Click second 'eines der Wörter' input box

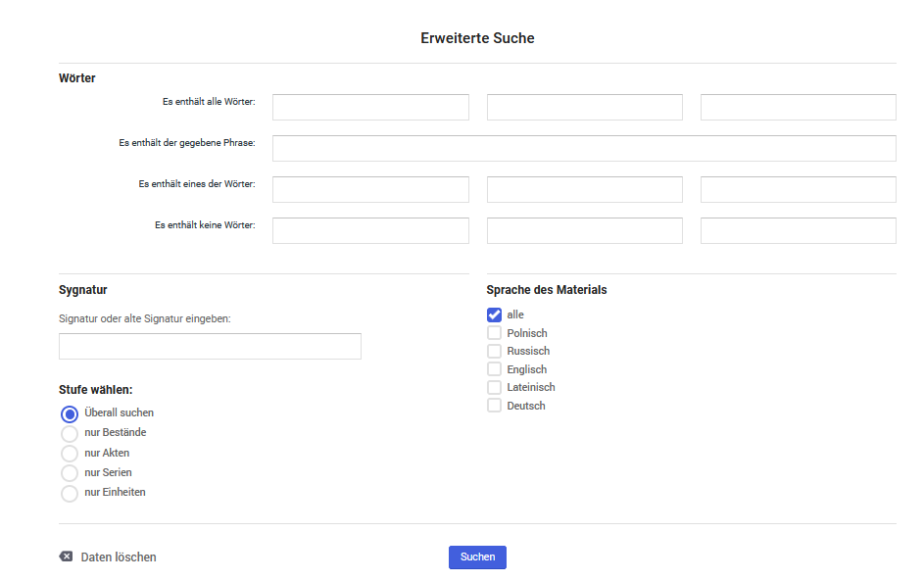[585, 190]
